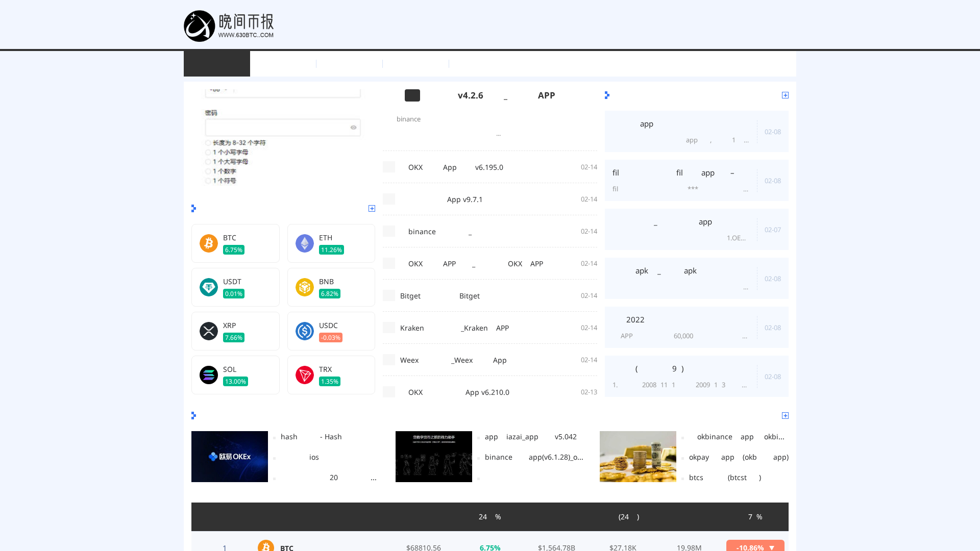Select the 1 个小写字母 radio button
Viewport: 980px width, 551px height.
[208, 152]
